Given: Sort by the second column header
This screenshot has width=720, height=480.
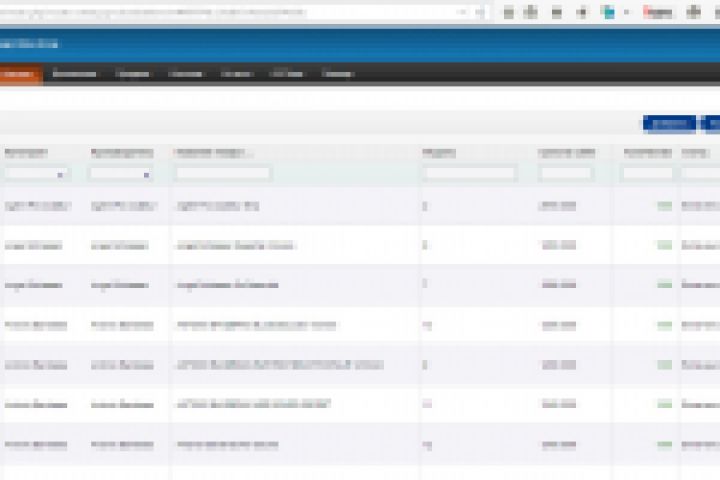Looking at the screenshot, I should pos(122,152).
